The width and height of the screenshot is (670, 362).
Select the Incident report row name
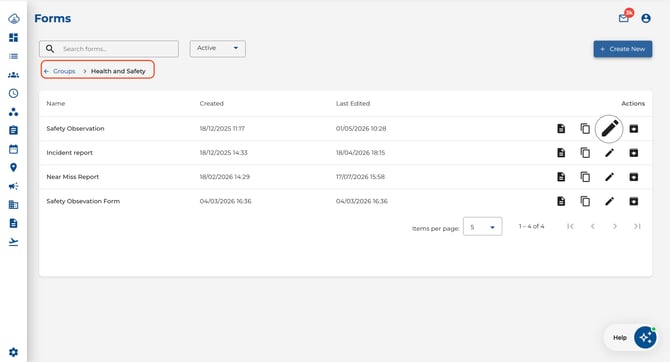coord(70,153)
